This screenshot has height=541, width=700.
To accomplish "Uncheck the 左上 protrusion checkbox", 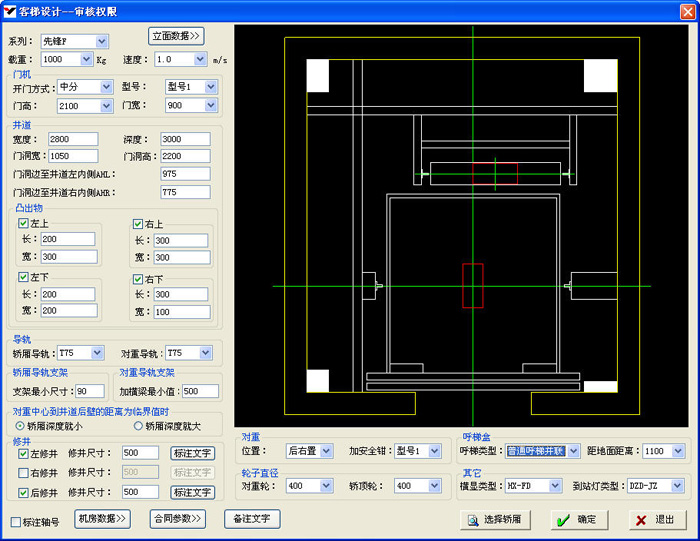I will tap(24, 223).
